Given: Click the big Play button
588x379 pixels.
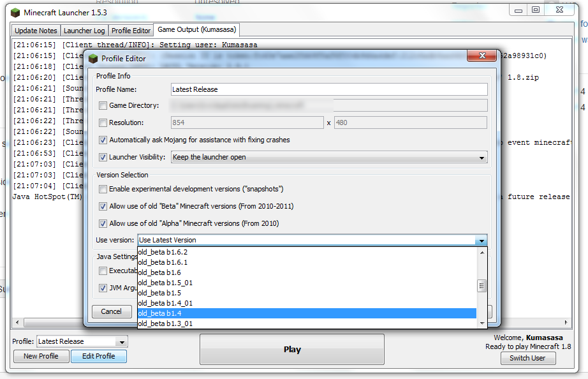Looking at the screenshot, I should (292, 350).
